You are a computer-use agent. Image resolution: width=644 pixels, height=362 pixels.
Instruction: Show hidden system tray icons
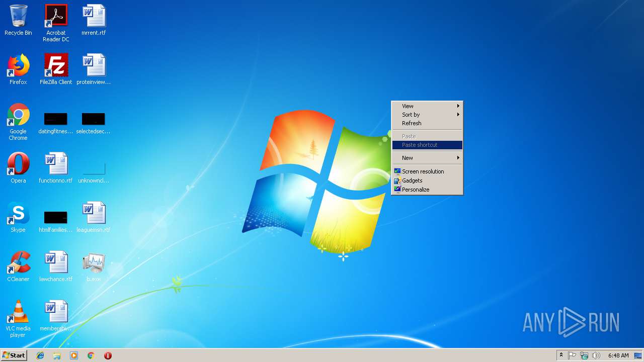click(561, 355)
